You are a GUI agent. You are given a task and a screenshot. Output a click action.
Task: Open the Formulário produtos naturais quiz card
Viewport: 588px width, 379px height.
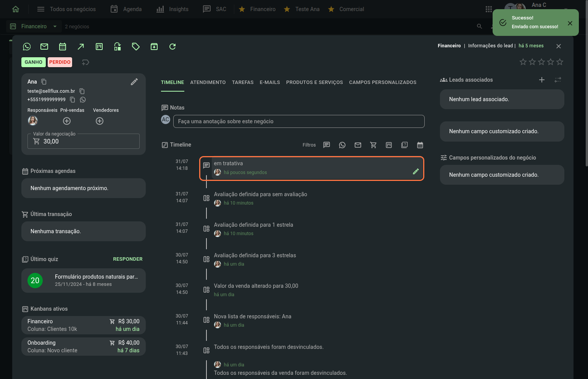[84, 281]
